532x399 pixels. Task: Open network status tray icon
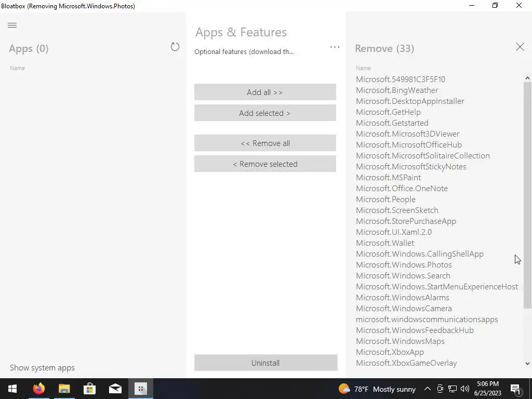pyautogui.click(x=453, y=389)
